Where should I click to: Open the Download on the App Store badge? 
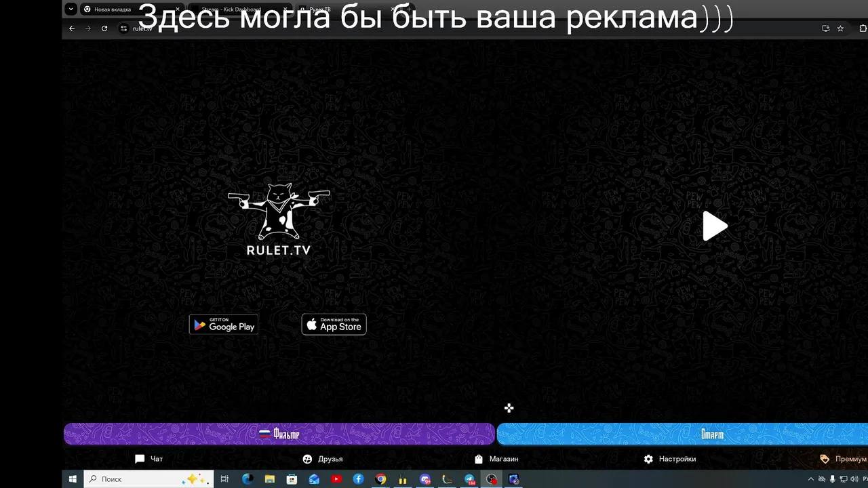334,325
